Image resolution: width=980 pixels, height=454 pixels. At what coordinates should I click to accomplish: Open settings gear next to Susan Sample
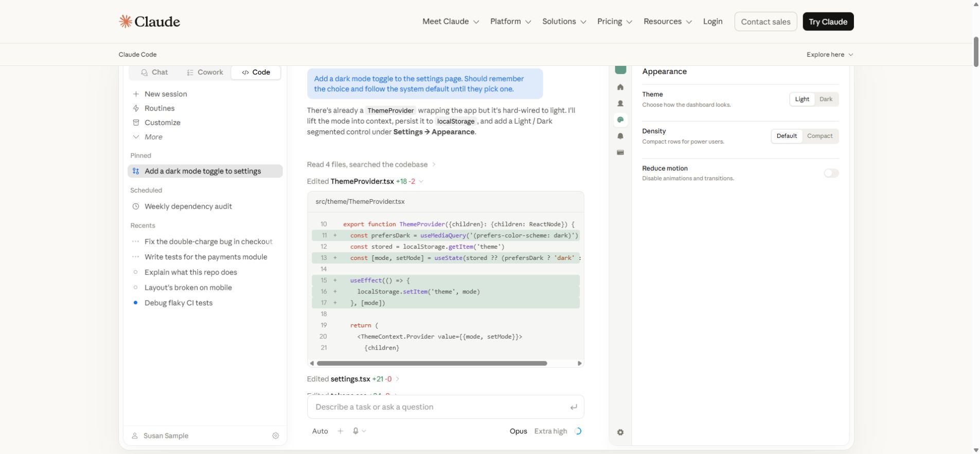[x=276, y=435]
